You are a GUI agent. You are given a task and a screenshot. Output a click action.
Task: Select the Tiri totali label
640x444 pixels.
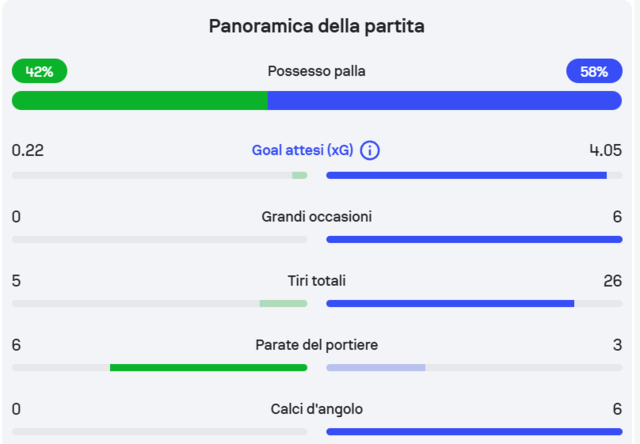coord(316,281)
